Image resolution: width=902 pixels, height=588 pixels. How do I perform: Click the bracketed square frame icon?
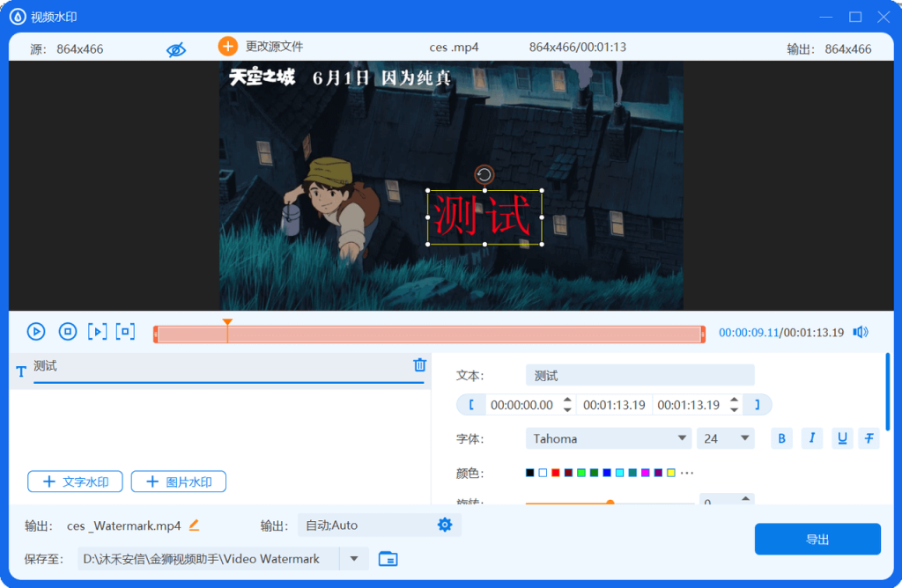coord(125,332)
